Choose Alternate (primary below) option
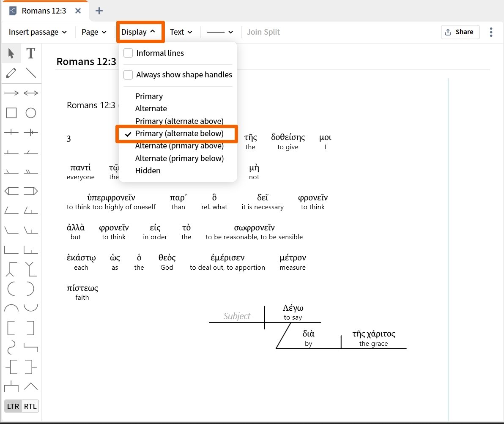This screenshot has height=424, width=504. pyautogui.click(x=179, y=159)
